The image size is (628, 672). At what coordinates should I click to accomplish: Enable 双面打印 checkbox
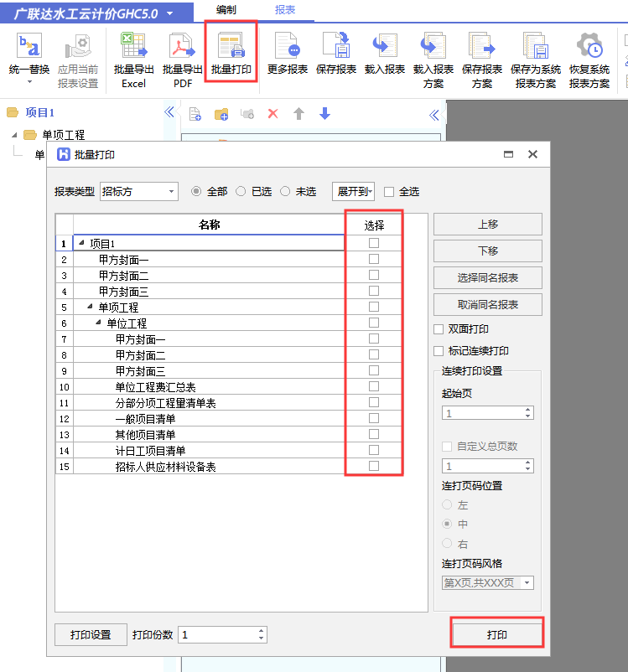tap(439, 329)
